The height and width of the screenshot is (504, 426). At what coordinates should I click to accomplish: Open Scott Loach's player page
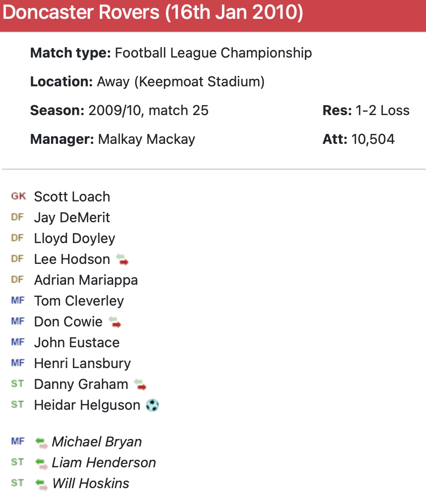coord(72,197)
